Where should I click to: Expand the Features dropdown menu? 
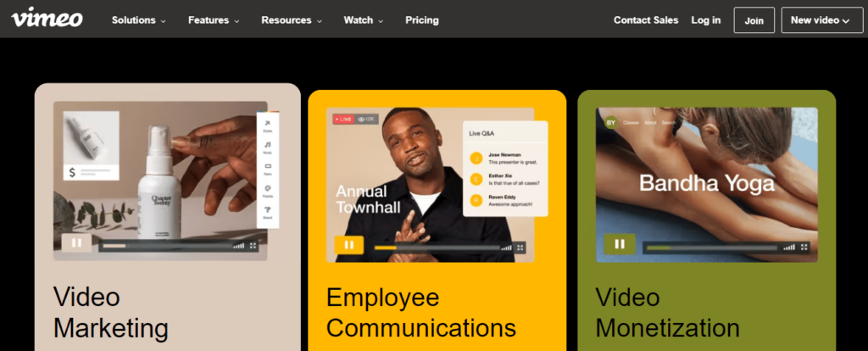(214, 20)
